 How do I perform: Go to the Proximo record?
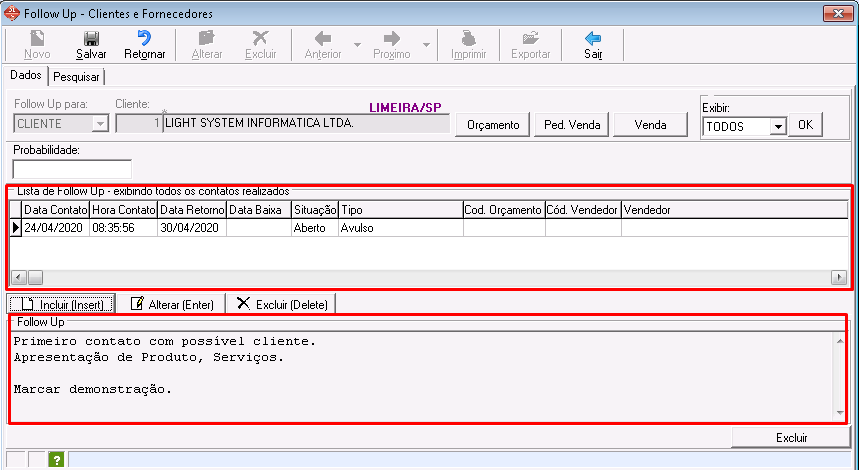tap(392, 44)
